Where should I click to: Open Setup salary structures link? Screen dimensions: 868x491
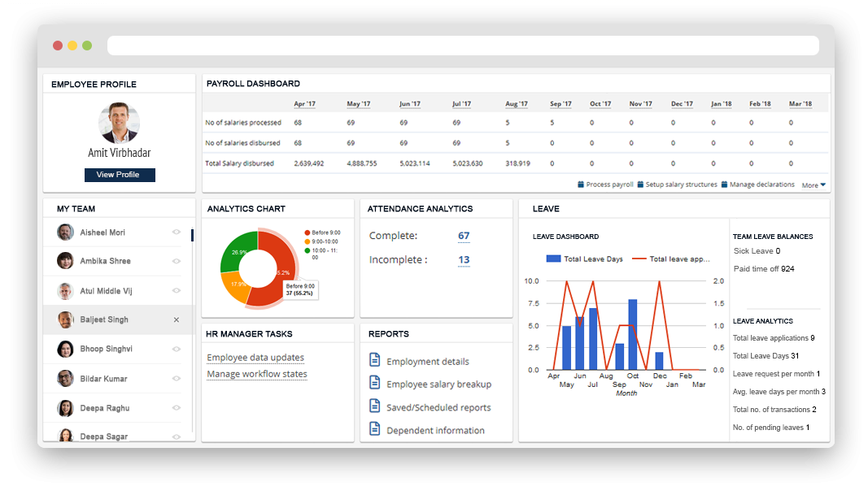pos(681,185)
